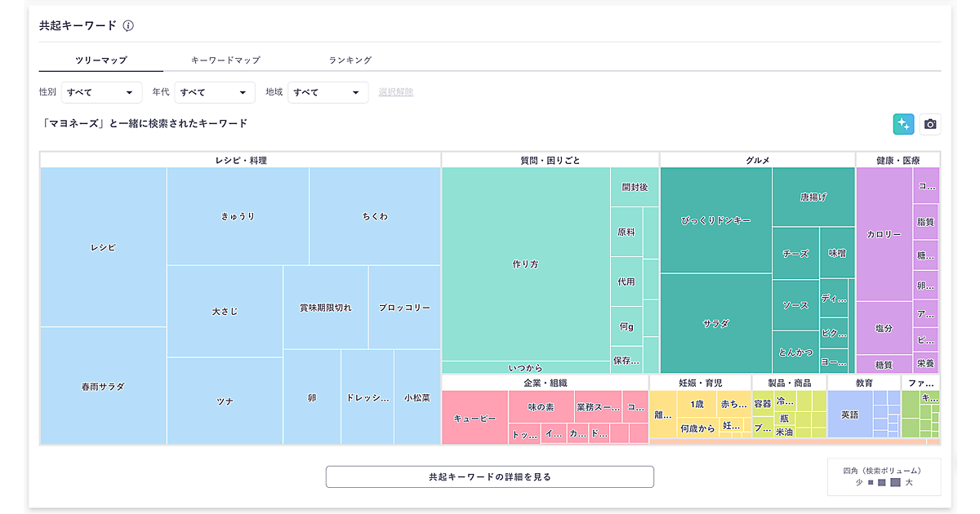
Task: Click the 選択解除 link
Action: click(x=395, y=92)
